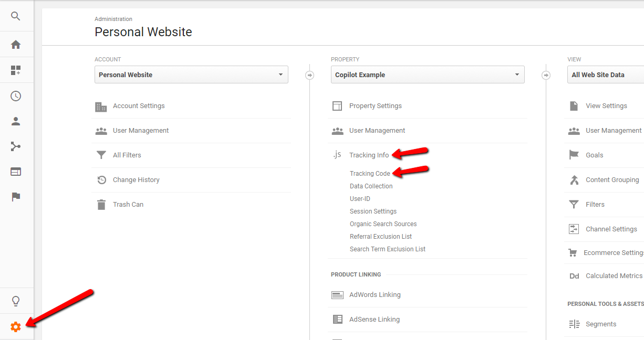644x340 pixels.
Task: Open Search Term Exclusion List
Action: point(388,249)
